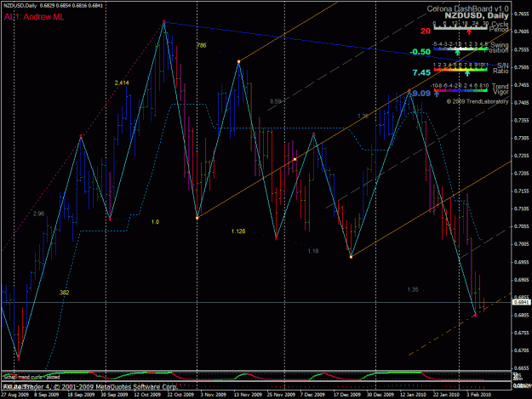Click the Swing Position value -0.50
The height and width of the screenshot is (399, 532).
coord(420,52)
